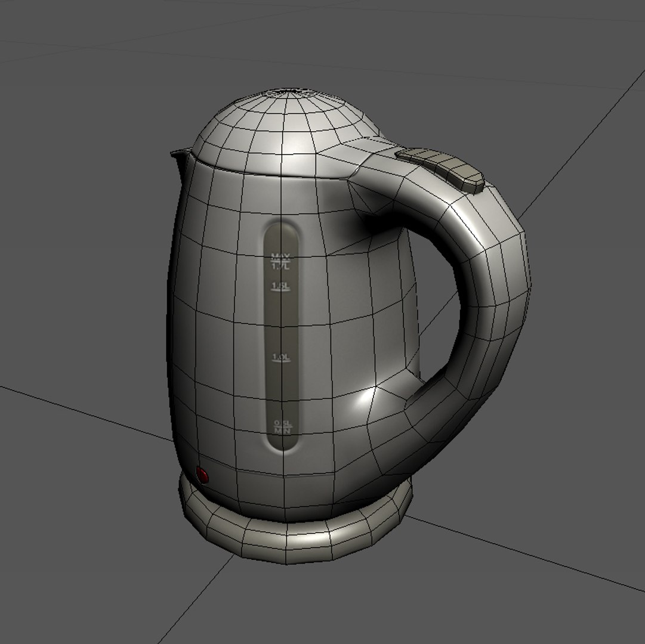Viewport: 645px width, 644px height.
Task: Click the "0.5L MIN" marking on gauge
Action: pyautogui.click(x=283, y=427)
